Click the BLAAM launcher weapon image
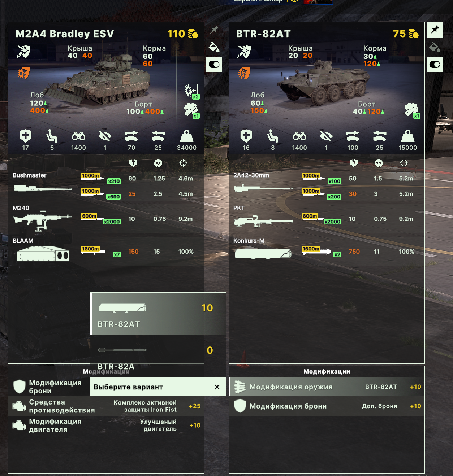Screen dimensions: 453x476 point(43,254)
